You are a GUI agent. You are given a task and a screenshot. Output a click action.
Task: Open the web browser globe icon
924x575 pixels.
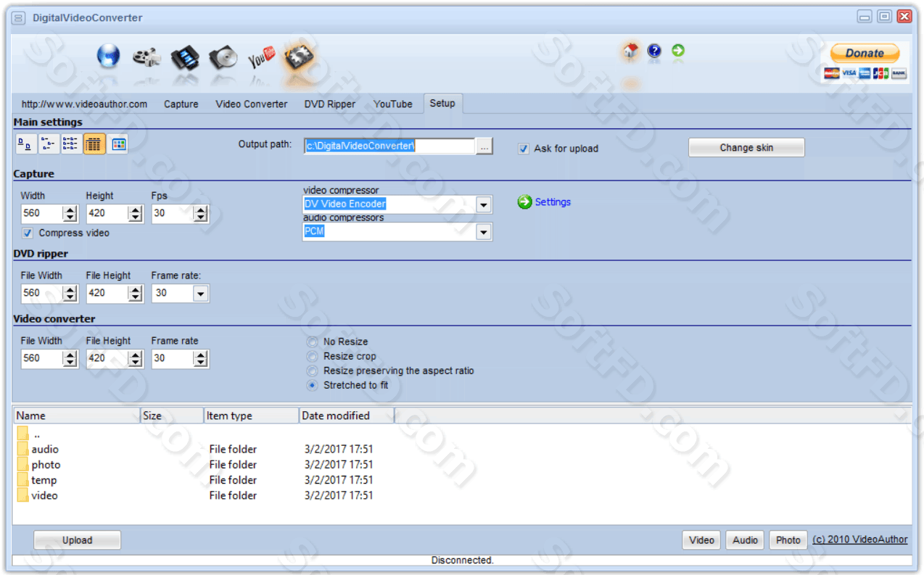click(x=109, y=56)
